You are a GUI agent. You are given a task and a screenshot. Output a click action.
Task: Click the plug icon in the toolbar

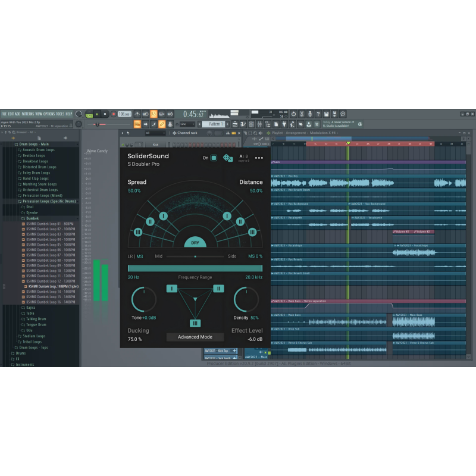tap(284, 124)
